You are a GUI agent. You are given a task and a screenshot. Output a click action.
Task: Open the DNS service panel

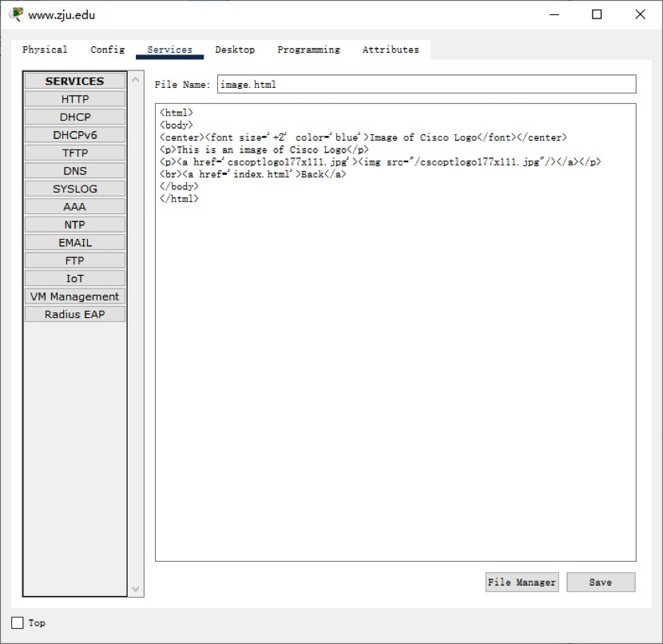pyautogui.click(x=75, y=171)
